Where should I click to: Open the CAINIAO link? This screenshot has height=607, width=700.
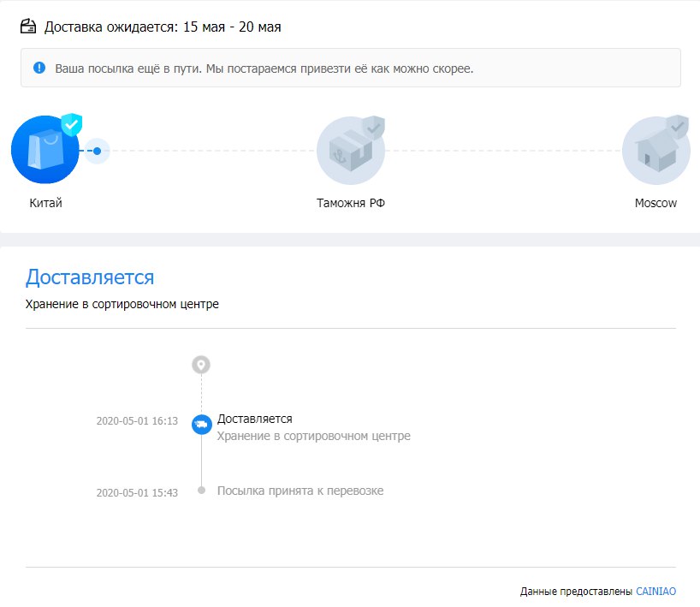[x=656, y=592]
